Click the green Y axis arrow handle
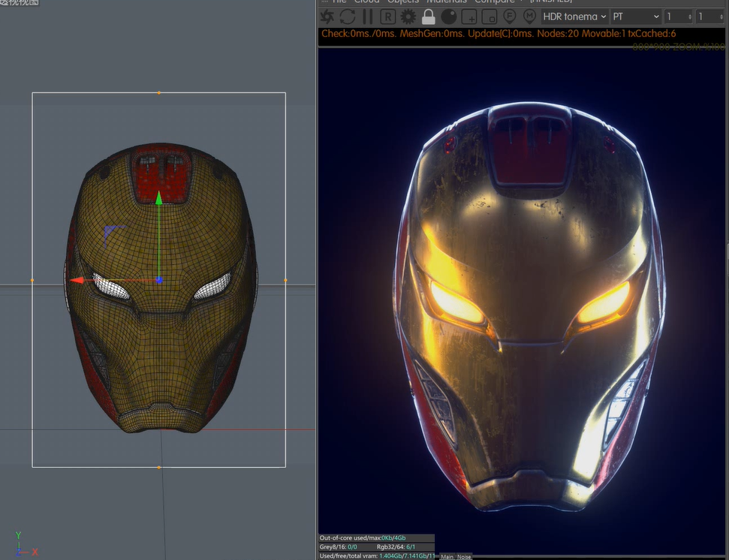The width and height of the screenshot is (729, 560). coord(158,198)
